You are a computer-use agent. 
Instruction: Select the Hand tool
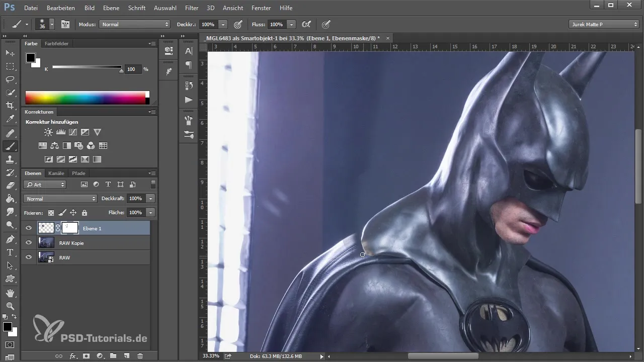(x=10, y=293)
